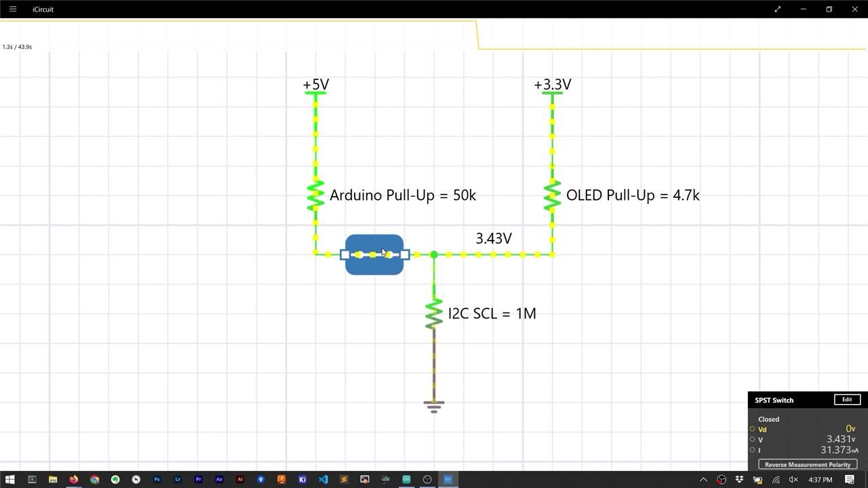Open the iCircuit hamburger menu
Viewport: 868px width, 488px height.
[x=12, y=9]
